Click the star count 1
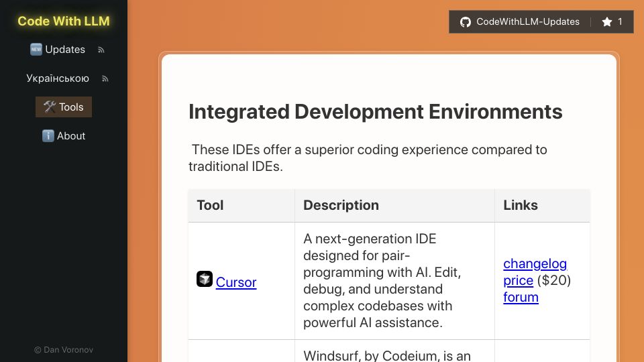 [620, 21]
